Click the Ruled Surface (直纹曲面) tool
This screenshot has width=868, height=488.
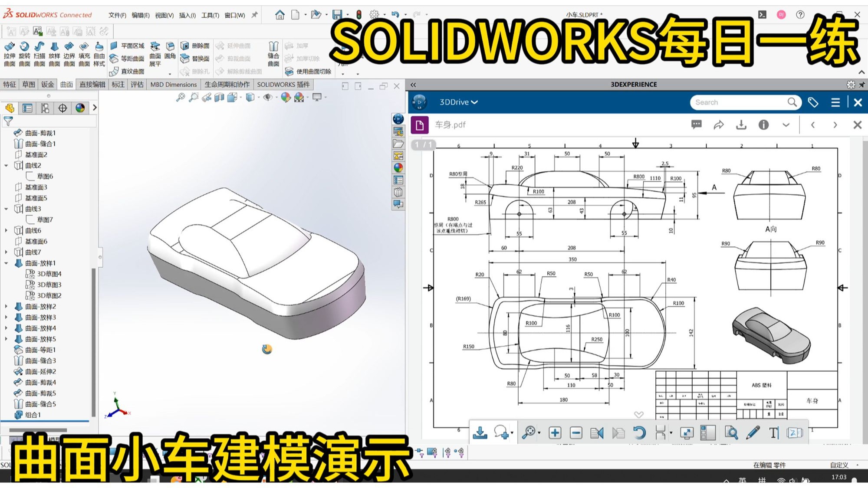point(127,71)
